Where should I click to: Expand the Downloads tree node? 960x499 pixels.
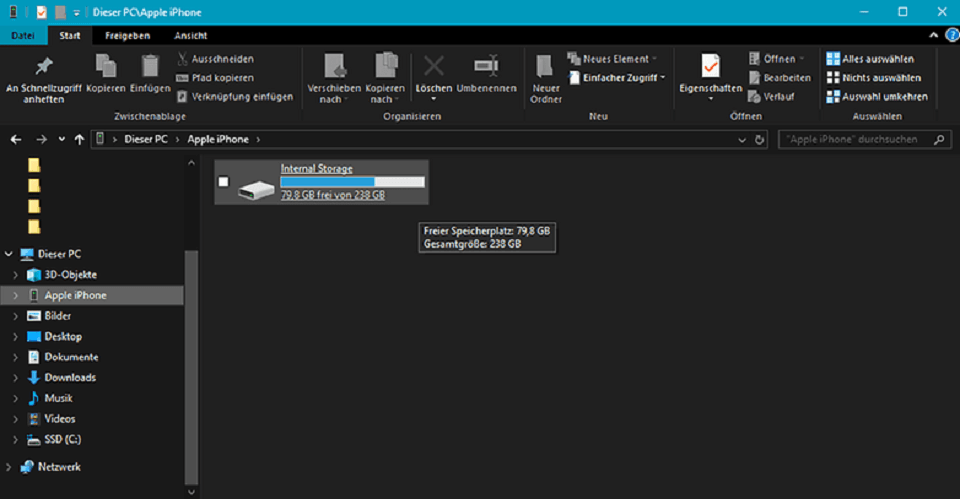tap(15, 378)
